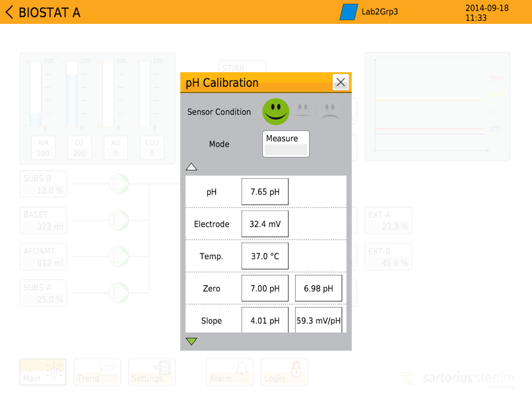Open the Settings menu button
Image resolution: width=532 pixels, height=399 pixels.
(152, 372)
